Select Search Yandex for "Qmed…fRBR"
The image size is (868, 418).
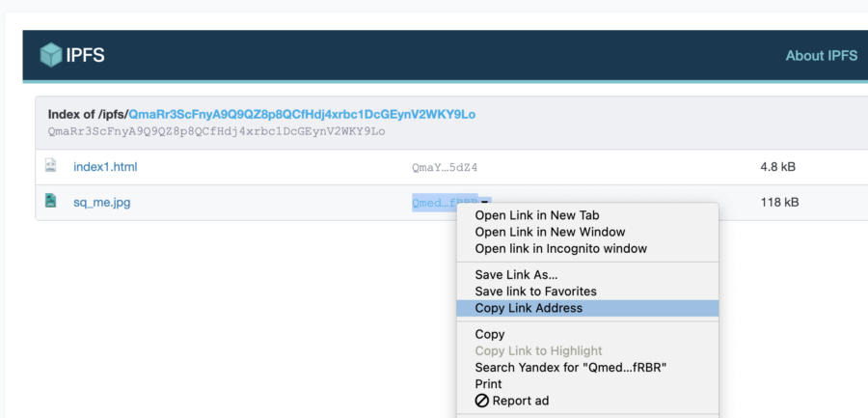571,368
